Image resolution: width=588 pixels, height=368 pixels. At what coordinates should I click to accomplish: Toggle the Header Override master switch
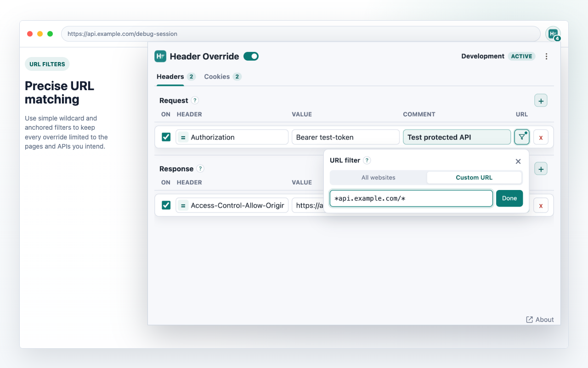(251, 56)
